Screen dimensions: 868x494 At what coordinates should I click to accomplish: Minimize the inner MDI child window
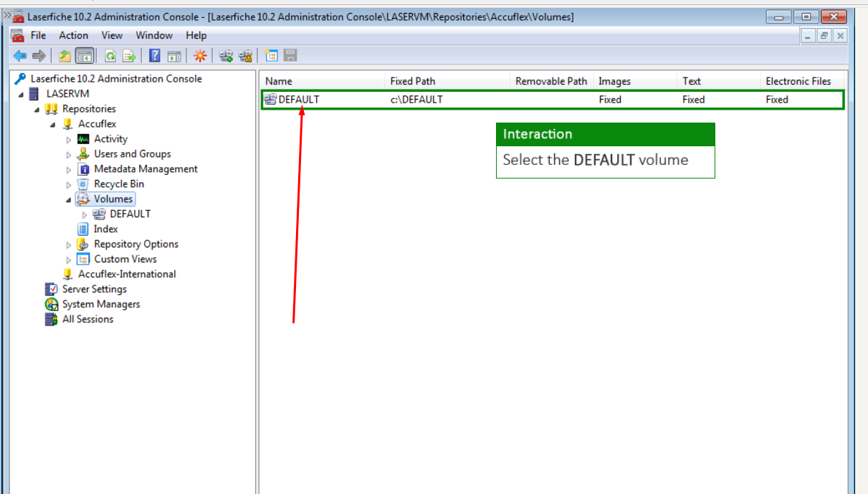tap(809, 35)
